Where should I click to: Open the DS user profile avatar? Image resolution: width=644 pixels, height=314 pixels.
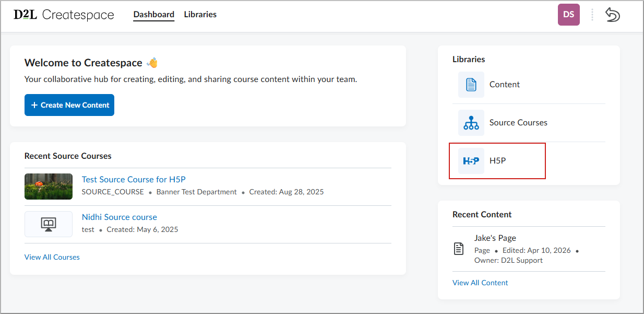[x=569, y=15]
